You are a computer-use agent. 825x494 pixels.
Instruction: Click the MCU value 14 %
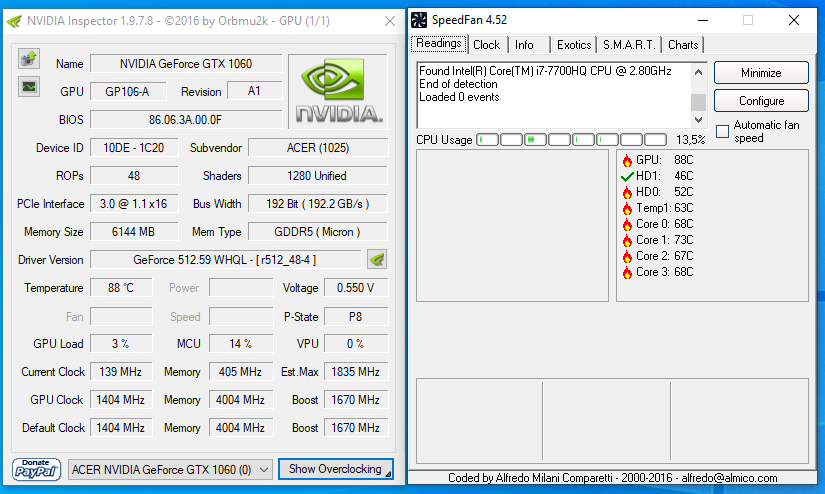[240, 344]
